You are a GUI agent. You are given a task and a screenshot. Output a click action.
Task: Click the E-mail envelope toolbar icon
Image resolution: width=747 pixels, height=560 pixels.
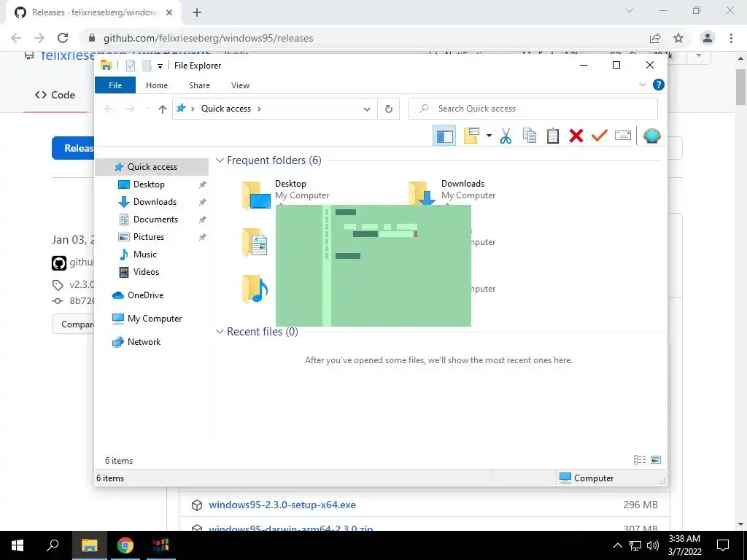[x=623, y=136]
